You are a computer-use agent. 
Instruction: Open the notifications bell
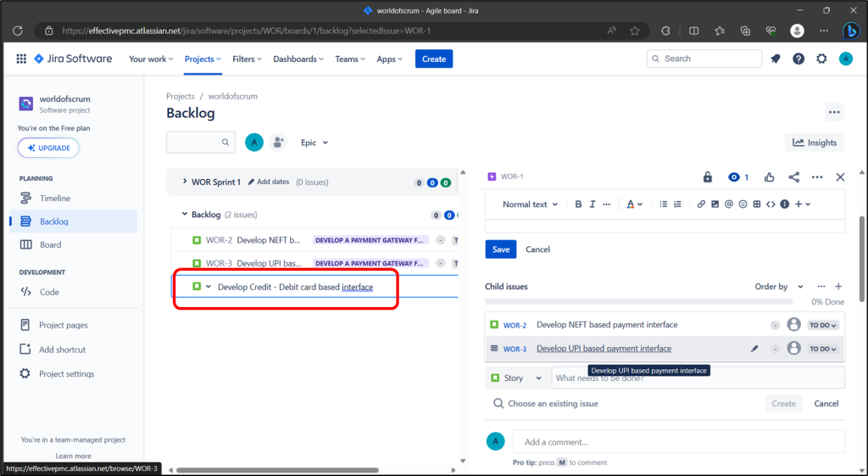tap(776, 59)
